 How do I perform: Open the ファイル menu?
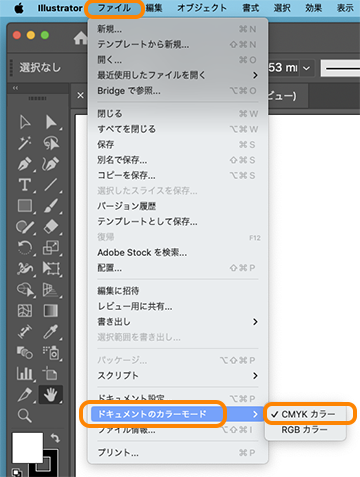(114, 8)
